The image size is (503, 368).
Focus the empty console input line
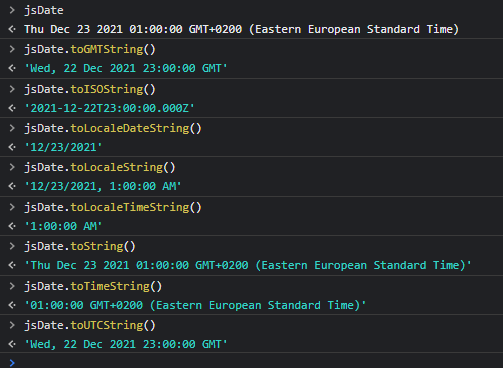coord(251,362)
